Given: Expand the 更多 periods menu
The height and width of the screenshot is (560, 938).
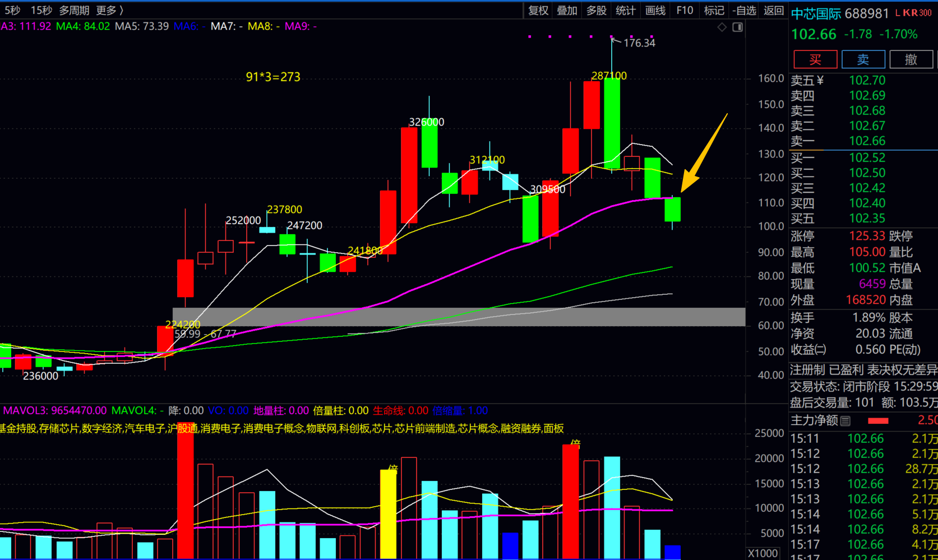Looking at the screenshot, I should point(110,10).
